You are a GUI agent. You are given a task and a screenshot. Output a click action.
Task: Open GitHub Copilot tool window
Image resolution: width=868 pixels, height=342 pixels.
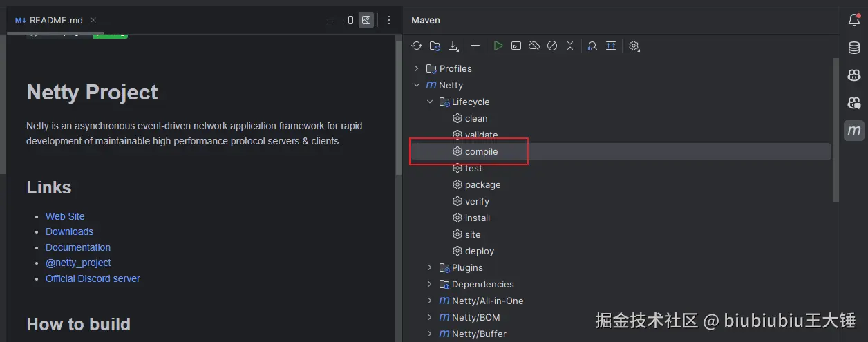coord(854,75)
